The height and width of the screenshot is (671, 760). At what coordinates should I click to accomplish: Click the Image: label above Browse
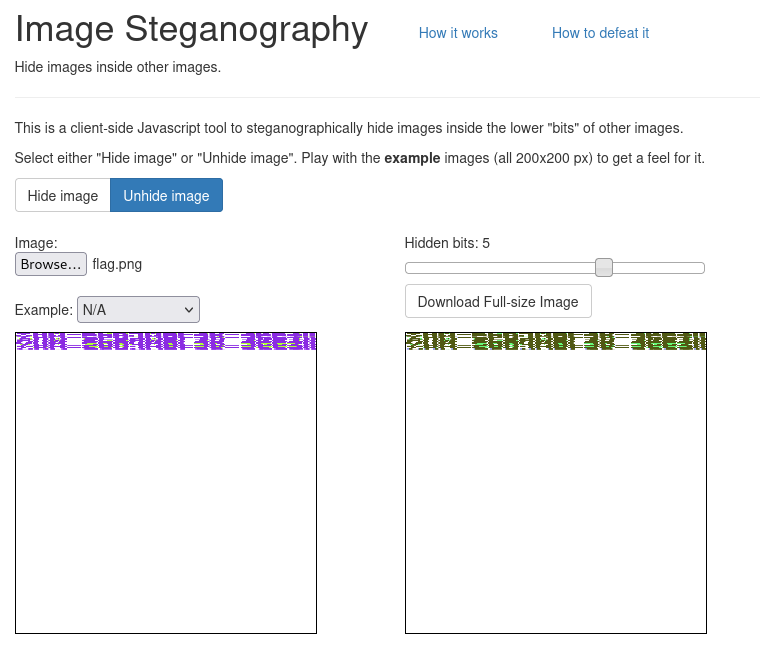coord(36,243)
